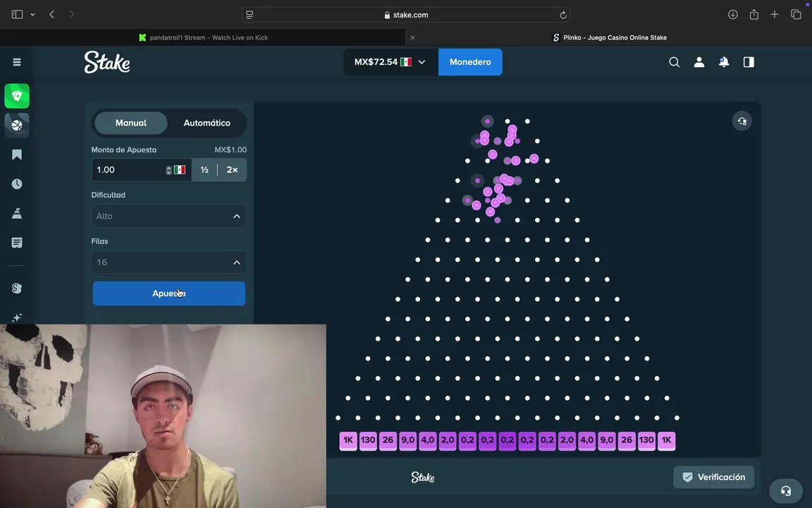
Task: Open the notifications bell
Action: point(723,62)
